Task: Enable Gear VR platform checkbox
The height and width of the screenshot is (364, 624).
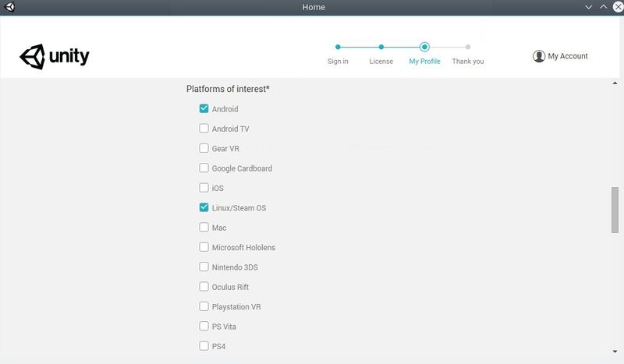Action: (x=204, y=148)
